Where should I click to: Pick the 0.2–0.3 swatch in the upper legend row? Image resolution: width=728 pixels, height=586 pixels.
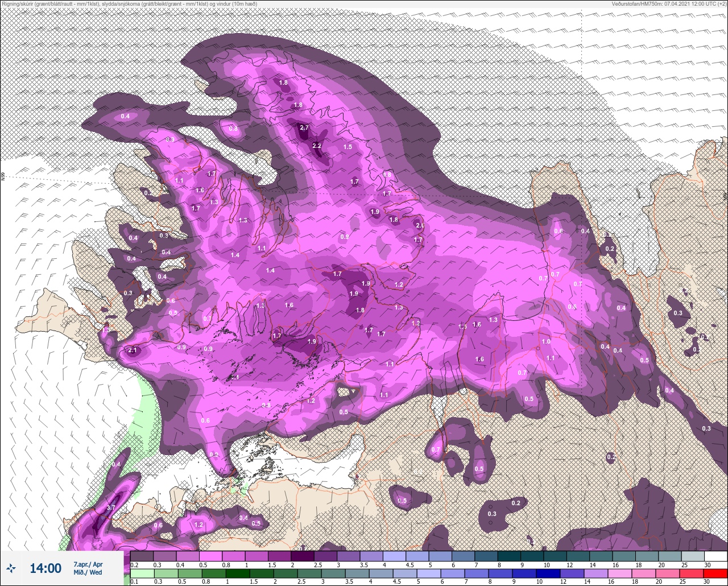142,556
